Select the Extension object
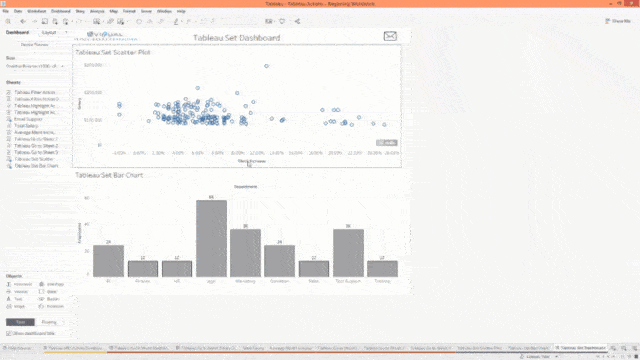 (51, 306)
